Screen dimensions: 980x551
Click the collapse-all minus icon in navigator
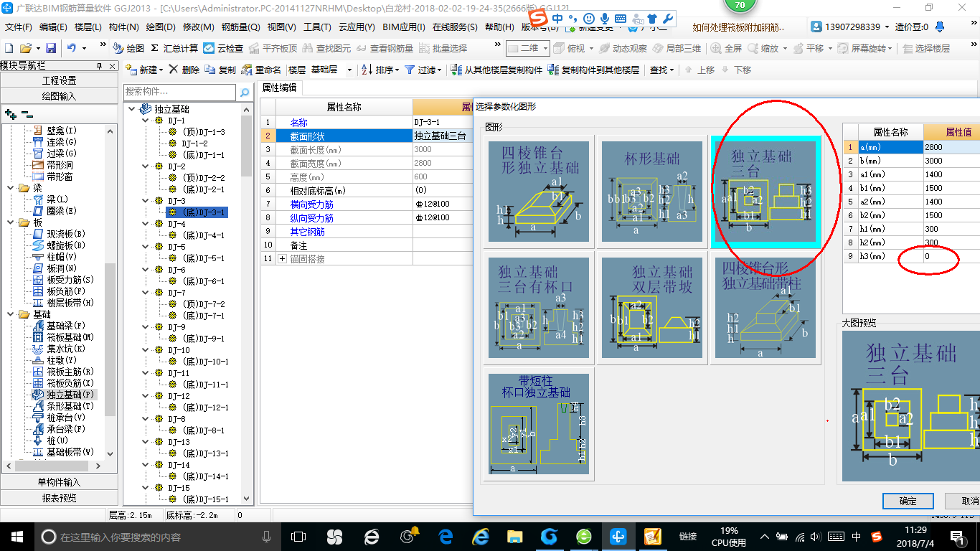coord(27,113)
